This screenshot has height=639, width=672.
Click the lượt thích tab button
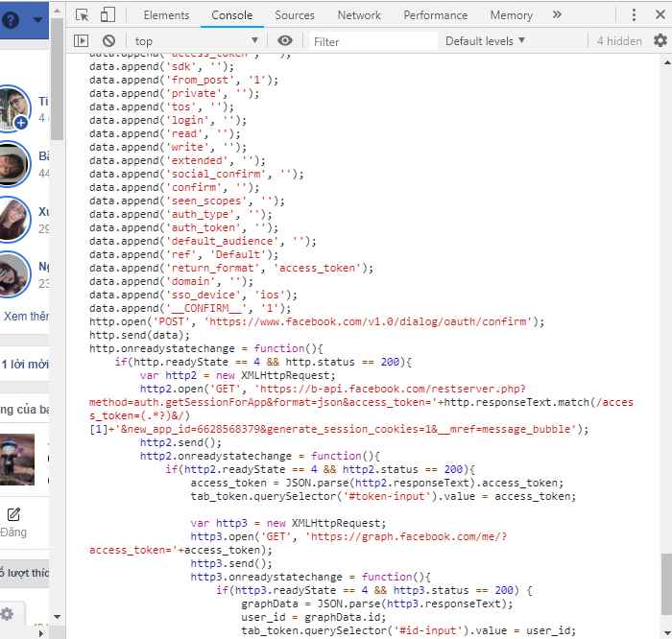[24, 573]
